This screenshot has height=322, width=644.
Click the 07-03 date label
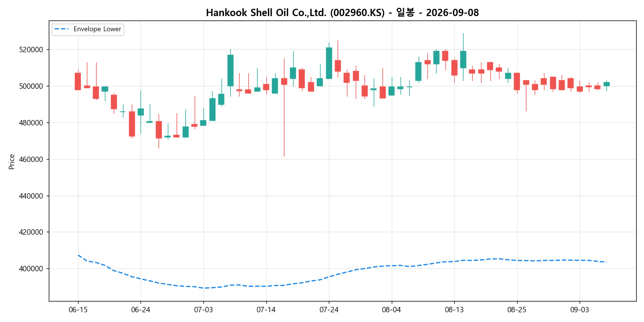(x=203, y=310)
